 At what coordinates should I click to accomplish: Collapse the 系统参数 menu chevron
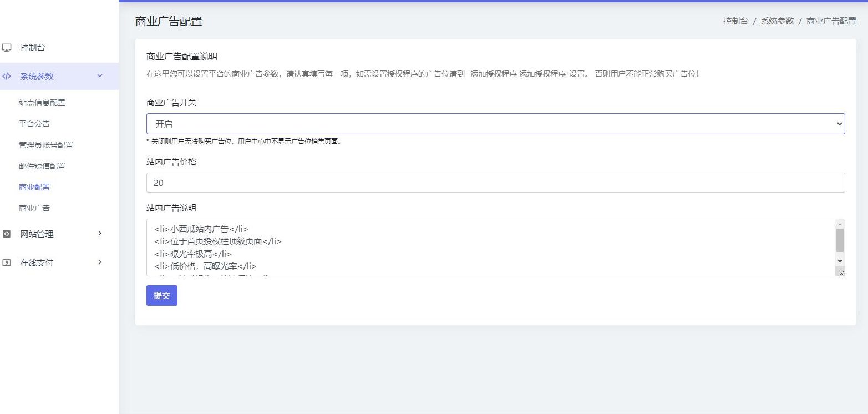coord(100,76)
